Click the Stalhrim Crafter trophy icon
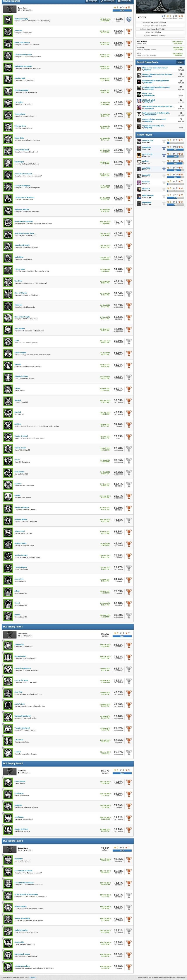The image size is (187, 980). pos(8,931)
